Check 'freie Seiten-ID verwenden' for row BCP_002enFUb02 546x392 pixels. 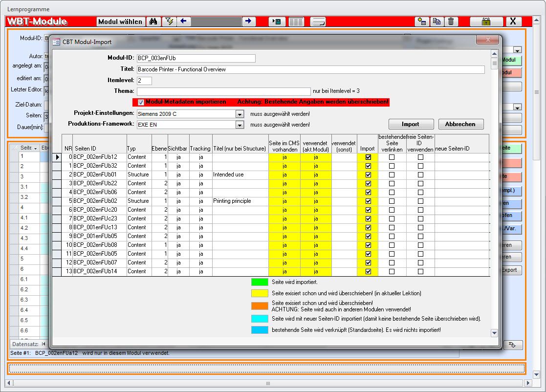pos(420,201)
